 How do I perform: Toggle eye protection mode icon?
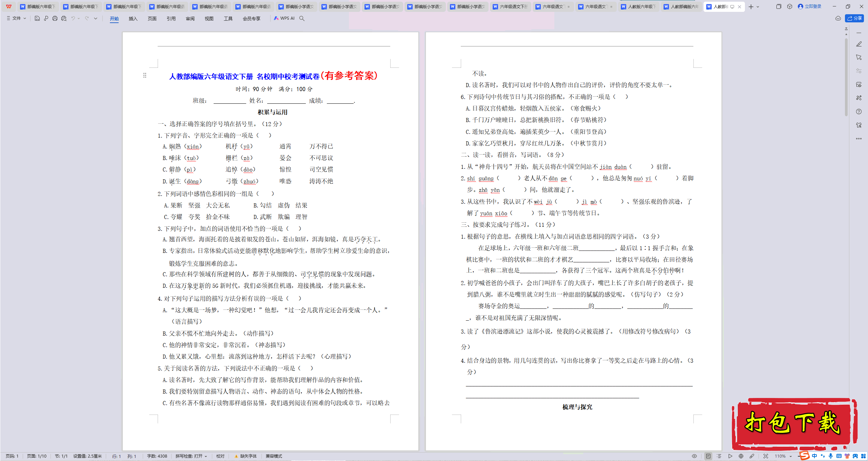point(694,456)
